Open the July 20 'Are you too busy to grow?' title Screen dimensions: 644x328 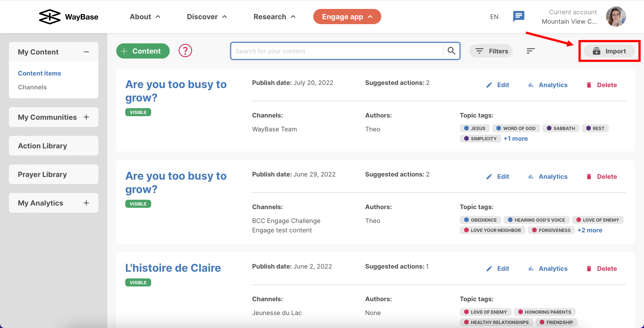tap(176, 91)
